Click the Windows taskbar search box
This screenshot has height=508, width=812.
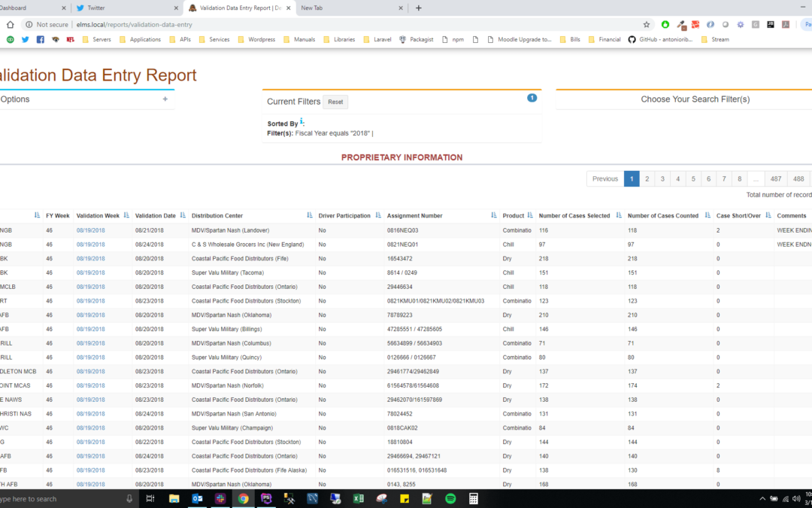(x=68, y=499)
